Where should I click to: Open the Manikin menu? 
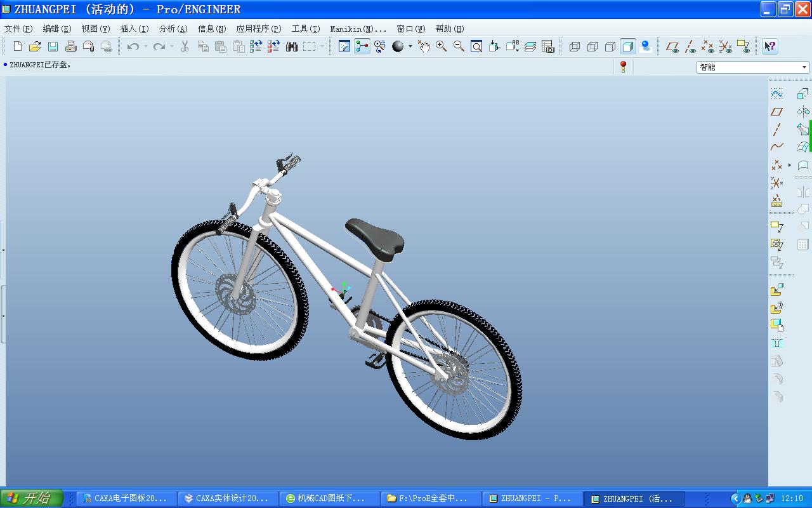pyautogui.click(x=358, y=29)
